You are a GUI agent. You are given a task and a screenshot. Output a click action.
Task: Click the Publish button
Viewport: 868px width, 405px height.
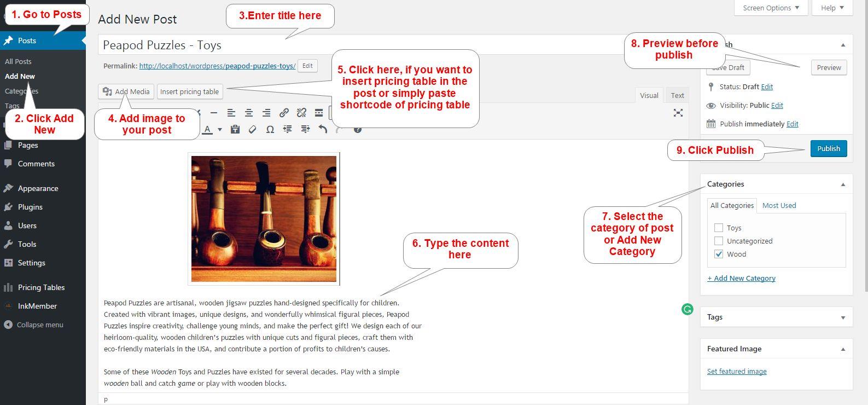(x=829, y=148)
